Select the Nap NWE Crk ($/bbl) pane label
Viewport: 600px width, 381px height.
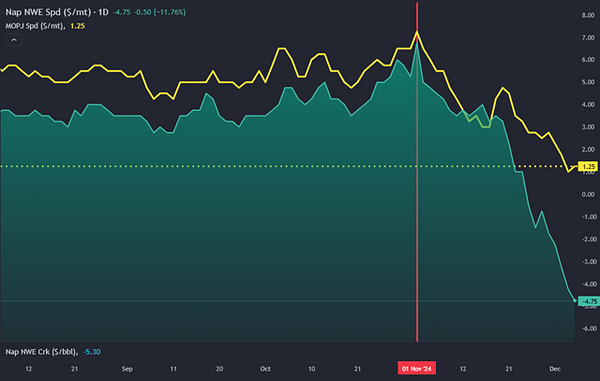[x=41, y=352]
